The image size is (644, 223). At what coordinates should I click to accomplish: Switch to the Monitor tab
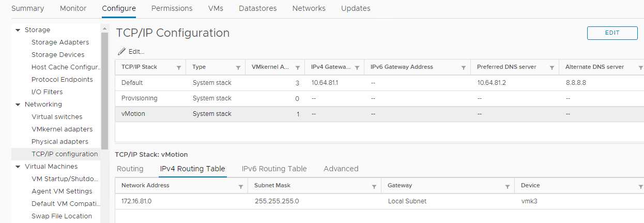pos(73,8)
